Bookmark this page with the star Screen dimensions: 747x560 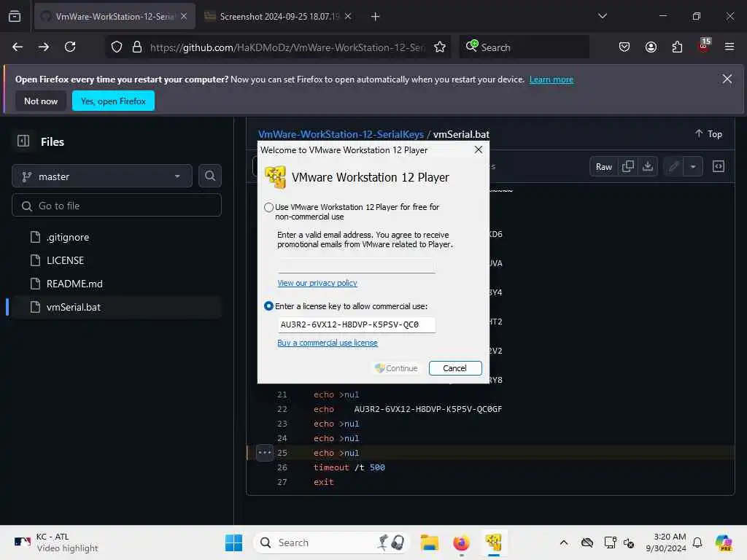pos(440,47)
